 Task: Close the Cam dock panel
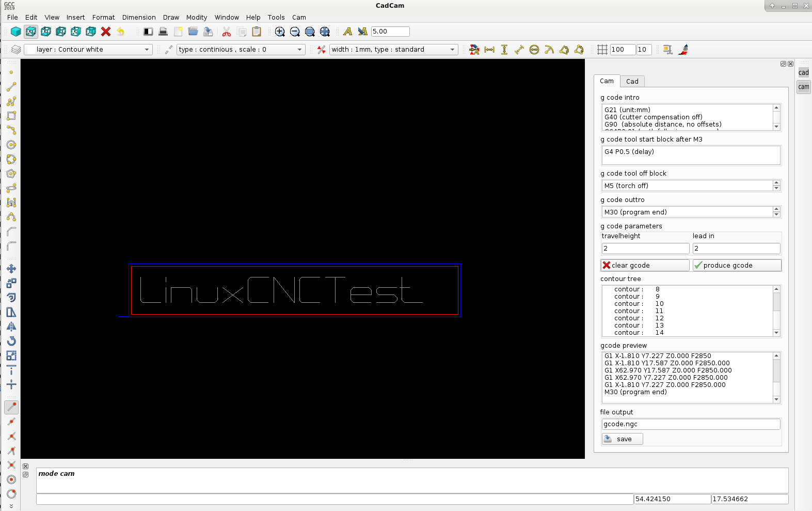(790, 64)
